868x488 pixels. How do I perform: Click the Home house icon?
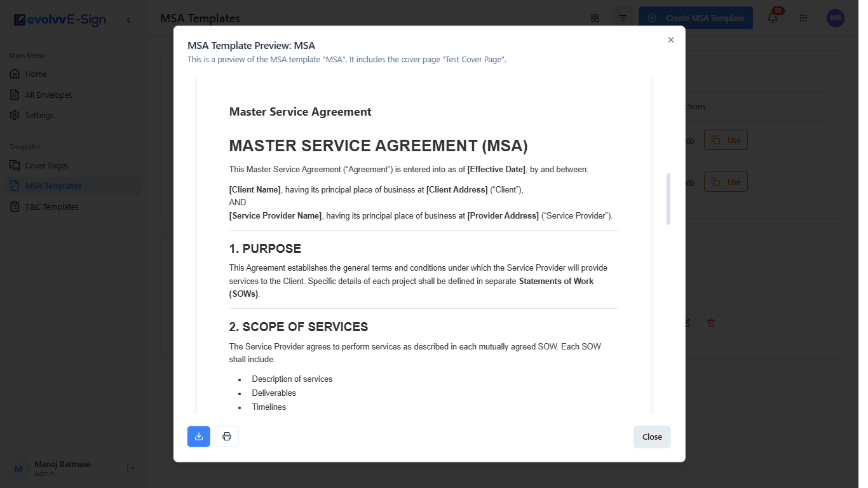pyautogui.click(x=15, y=74)
